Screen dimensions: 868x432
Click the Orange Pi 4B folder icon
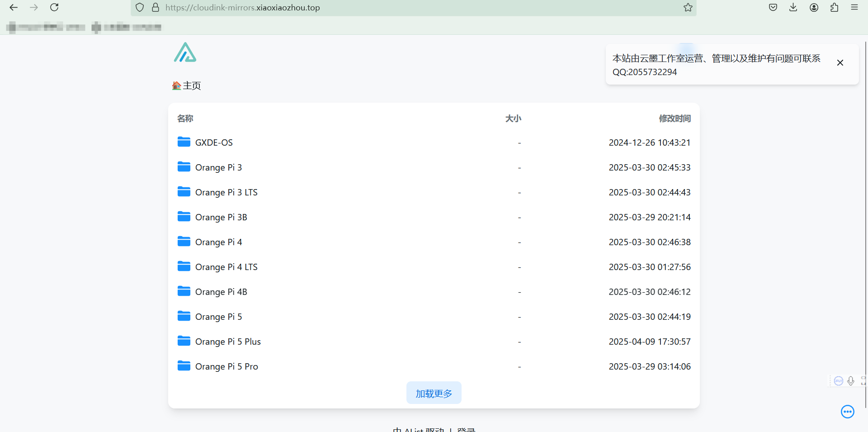pyautogui.click(x=184, y=291)
